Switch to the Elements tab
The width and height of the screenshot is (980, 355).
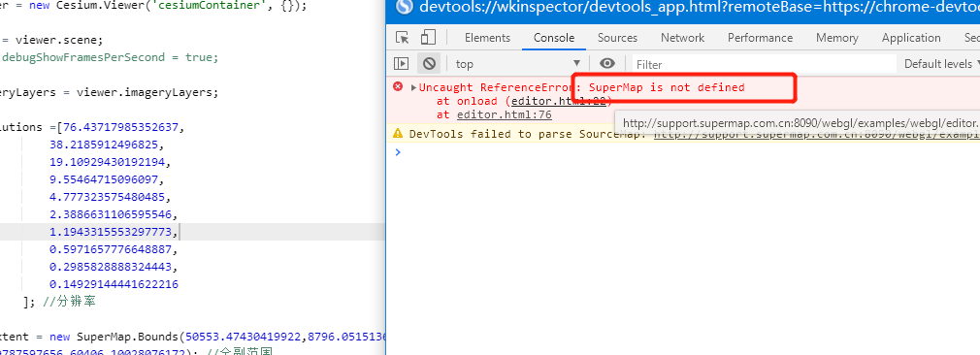pos(487,38)
